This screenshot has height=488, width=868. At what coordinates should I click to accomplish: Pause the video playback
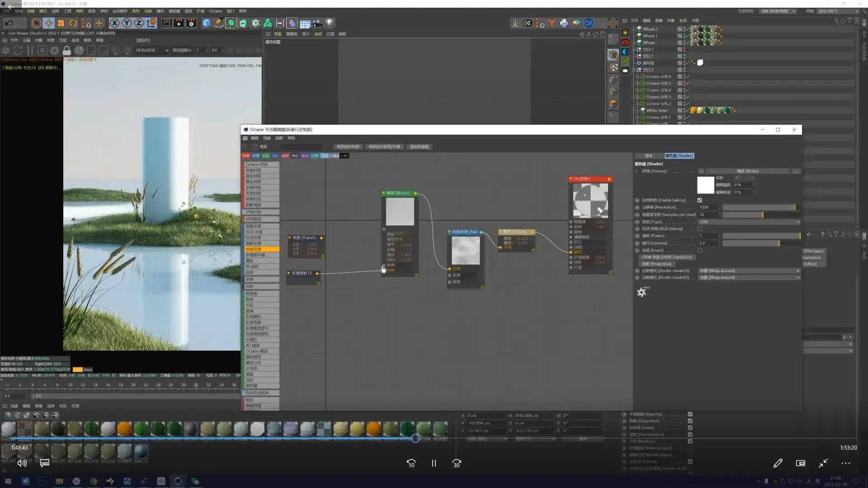[x=434, y=463]
